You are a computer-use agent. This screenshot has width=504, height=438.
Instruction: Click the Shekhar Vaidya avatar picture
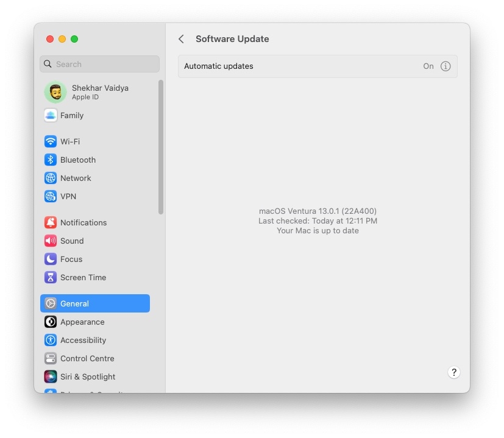pos(55,92)
